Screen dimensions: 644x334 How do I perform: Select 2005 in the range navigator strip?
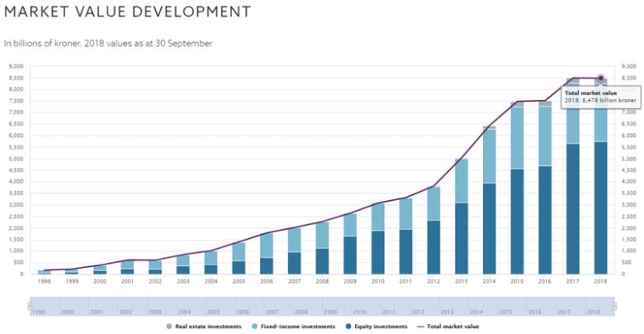coord(211,313)
